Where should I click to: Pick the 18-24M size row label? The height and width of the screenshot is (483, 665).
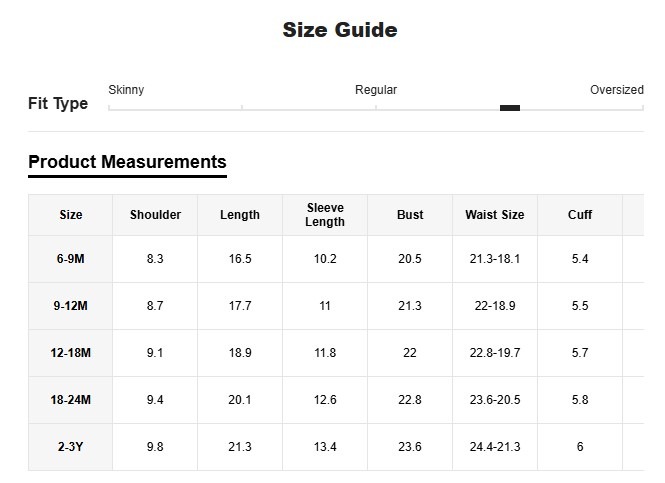(x=71, y=400)
